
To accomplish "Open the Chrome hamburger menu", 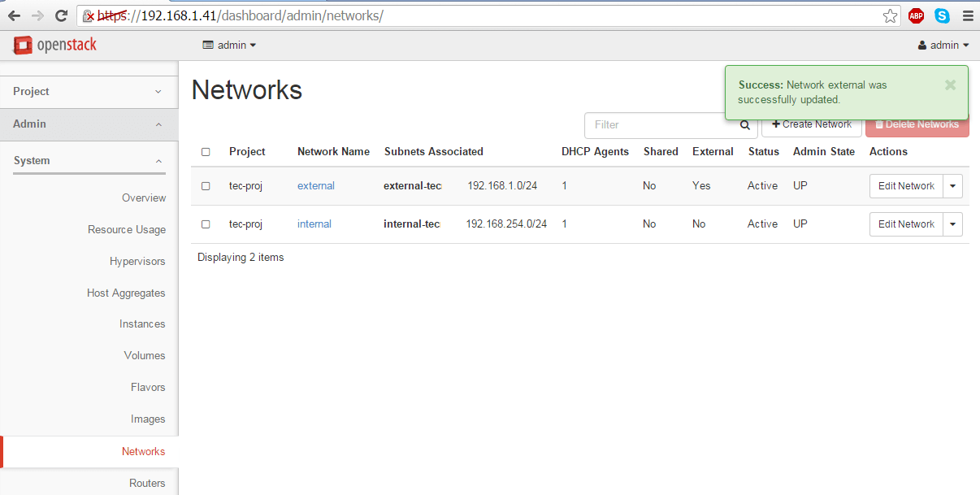I will 967,15.
